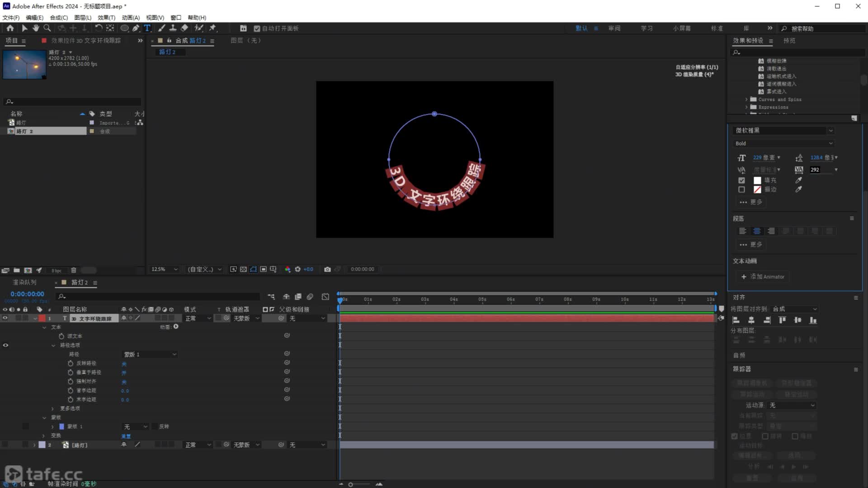Open the Bold font style dropdown
Image resolution: width=868 pixels, height=488 pixels.
pos(783,143)
